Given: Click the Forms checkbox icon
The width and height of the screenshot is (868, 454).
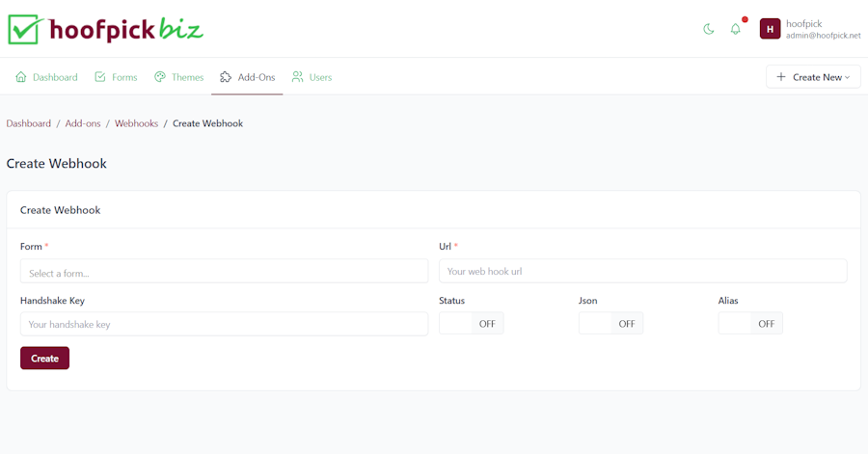Looking at the screenshot, I should click(x=100, y=77).
